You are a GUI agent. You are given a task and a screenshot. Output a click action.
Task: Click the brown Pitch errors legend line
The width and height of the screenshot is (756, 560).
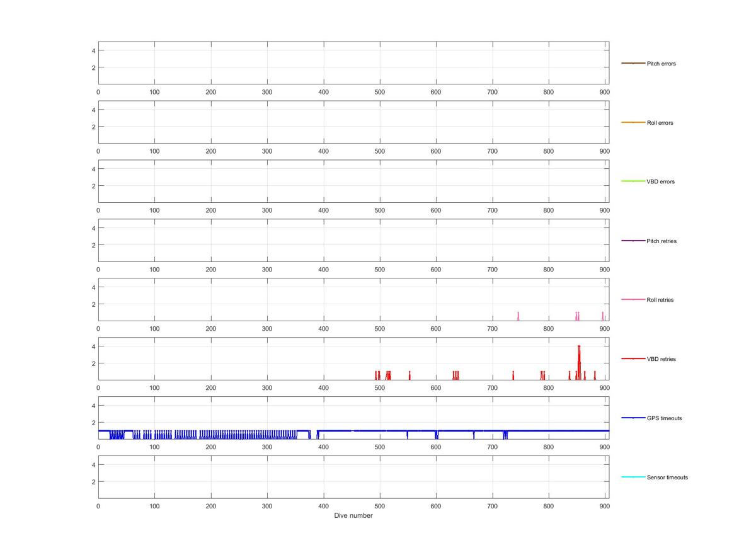(x=633, y=64)
